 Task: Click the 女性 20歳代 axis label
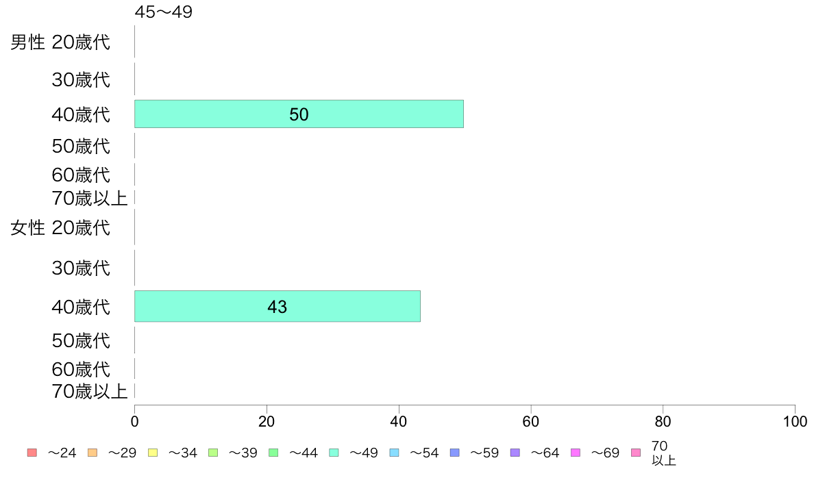pyautogui.click(x=60, y=227)
